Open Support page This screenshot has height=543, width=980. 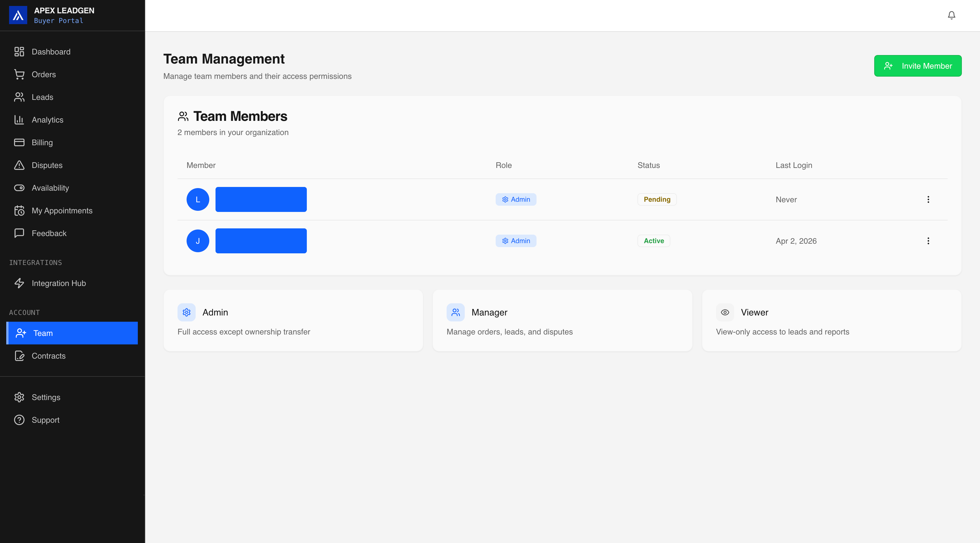72,420
